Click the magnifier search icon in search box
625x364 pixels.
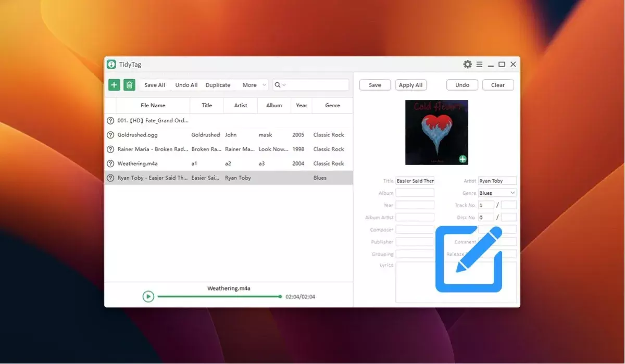pyautogui.click(x=278, y=85)
